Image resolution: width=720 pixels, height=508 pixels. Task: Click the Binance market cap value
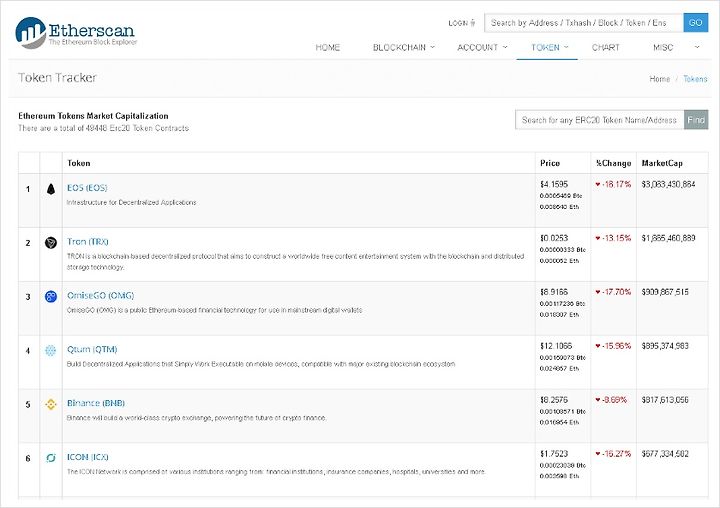point(665,400)
